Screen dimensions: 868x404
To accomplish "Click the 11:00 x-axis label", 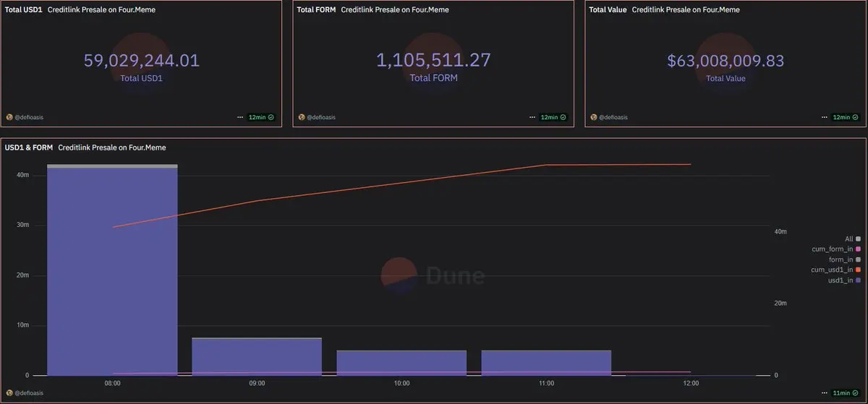I will (x=546, y=383).
